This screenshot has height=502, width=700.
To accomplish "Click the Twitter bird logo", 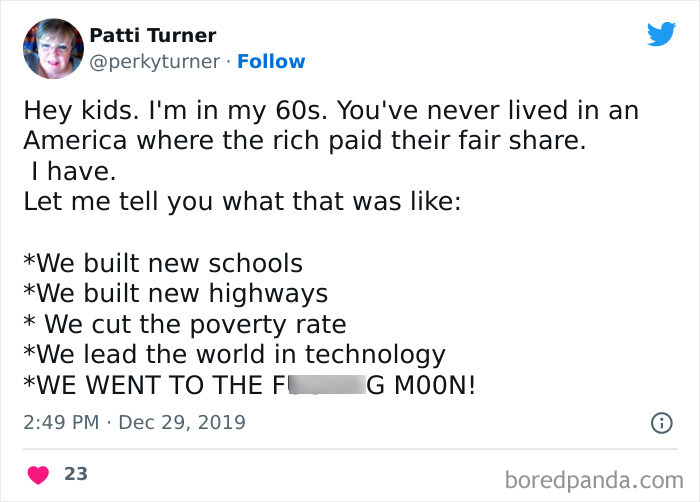I will 661,35.
